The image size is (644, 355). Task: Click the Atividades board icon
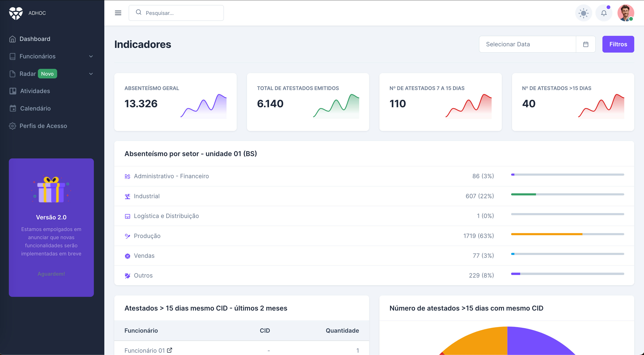click(13, 91)
